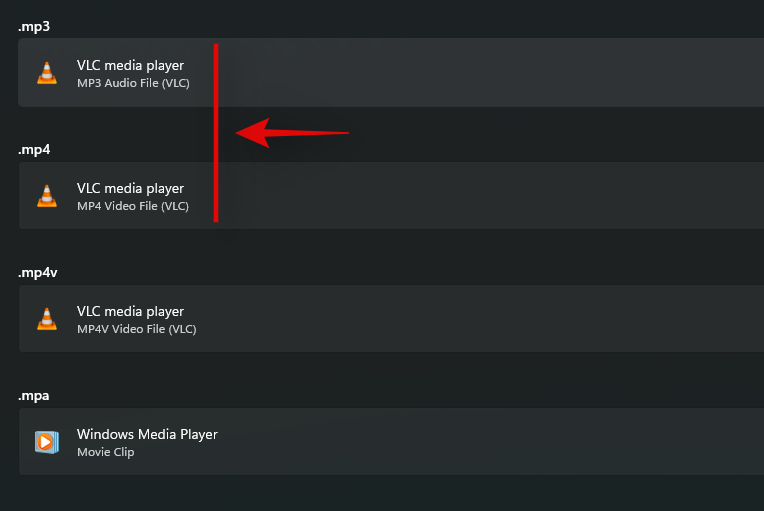Viewport: 764px width, 511px height.
Task: Open the VLC media player name under .mp3
Action: (130, 66)
